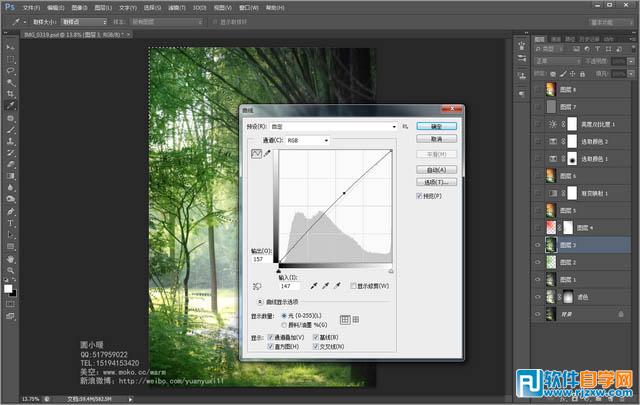Screen dimensions: 640x405
Task: Select the Lasso tool in the toolbox
Action: click(x=11, y=71)
